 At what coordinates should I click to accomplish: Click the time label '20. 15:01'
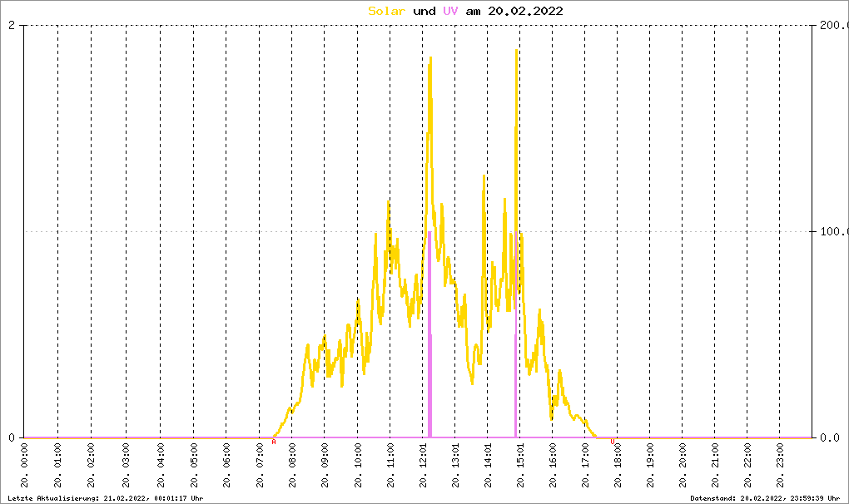[519, 466]
